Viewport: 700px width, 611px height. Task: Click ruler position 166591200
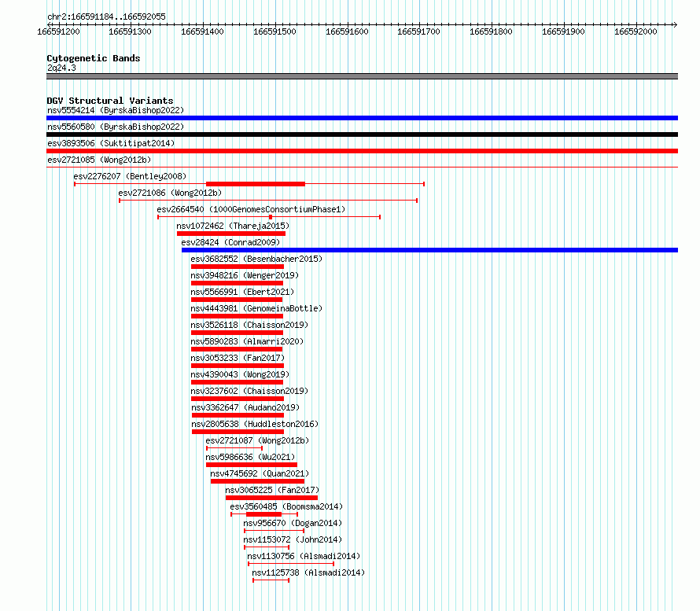[58, 31]
